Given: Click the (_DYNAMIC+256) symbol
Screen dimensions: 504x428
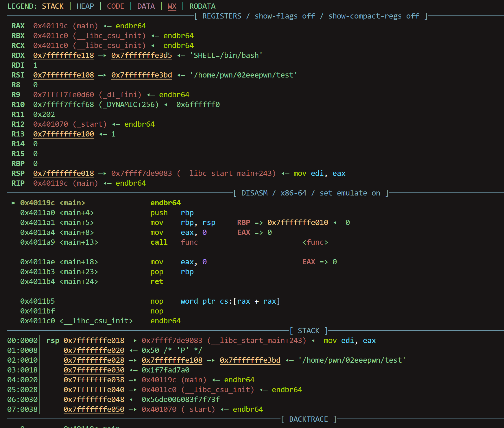Looking at the screenshot, I should coord(129,104).
